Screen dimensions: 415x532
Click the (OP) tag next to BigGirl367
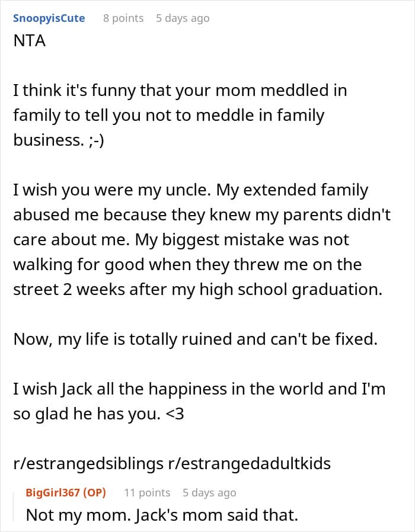(x=94, y=492)
